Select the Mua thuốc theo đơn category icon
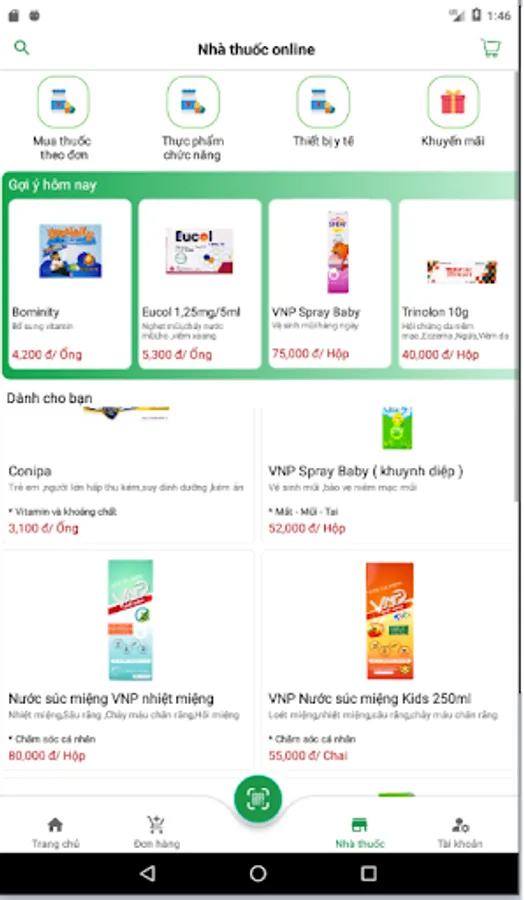 63,102
